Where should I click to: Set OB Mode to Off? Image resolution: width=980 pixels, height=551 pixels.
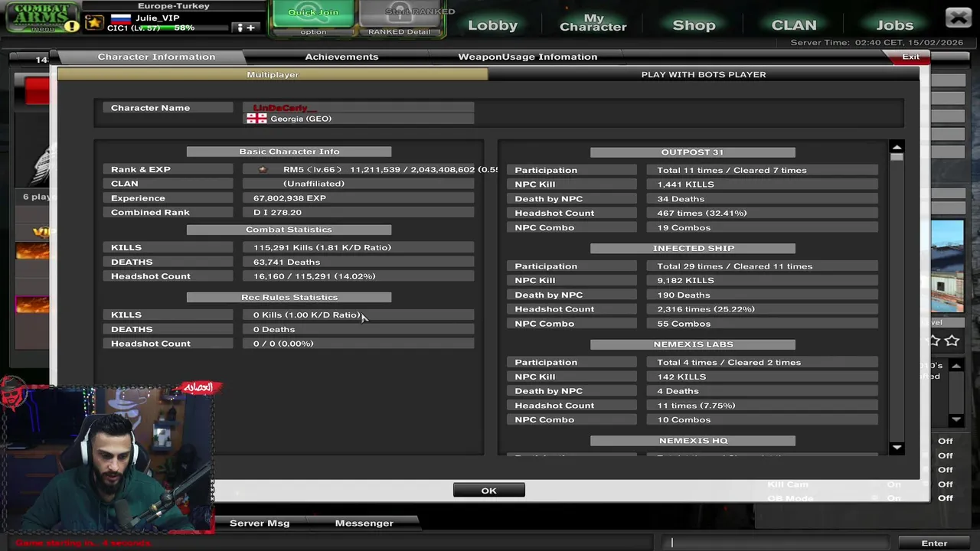[x=946, y=498]
